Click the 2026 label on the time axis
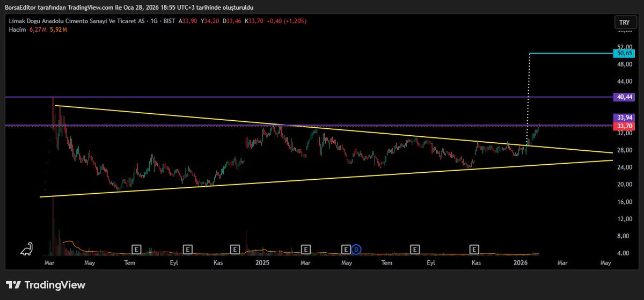 (521, 263)
